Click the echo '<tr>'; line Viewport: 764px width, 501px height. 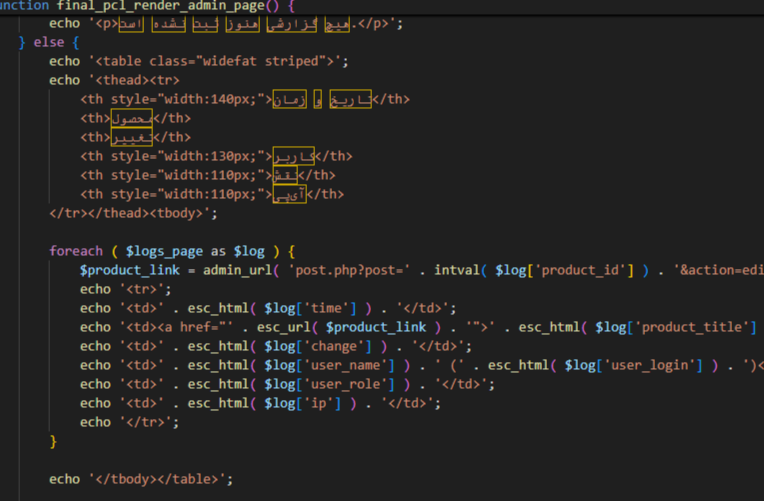(x=125, y=289)
